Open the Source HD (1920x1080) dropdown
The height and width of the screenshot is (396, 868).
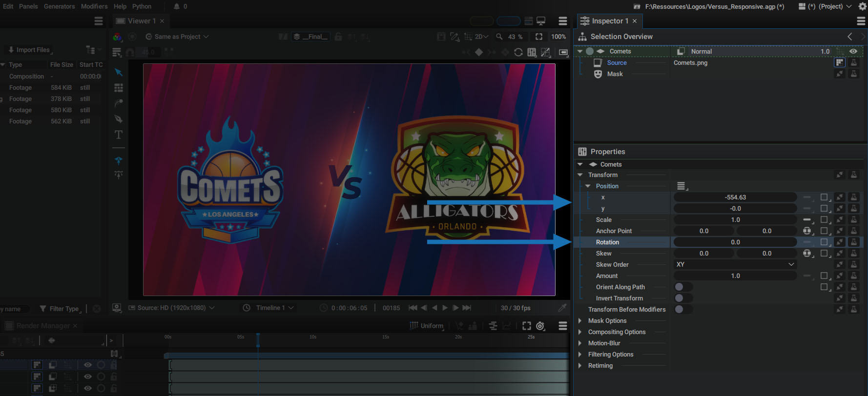(x=171, y=308)
